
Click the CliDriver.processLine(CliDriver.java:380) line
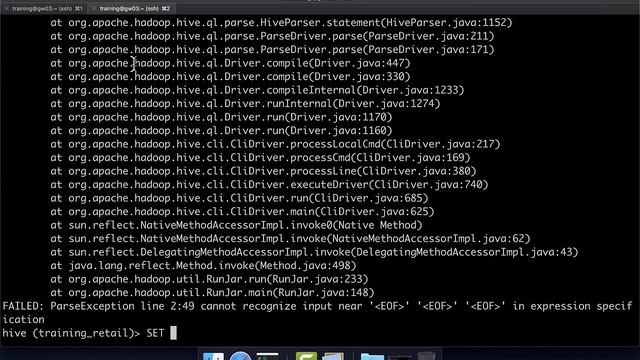(263, 171)
